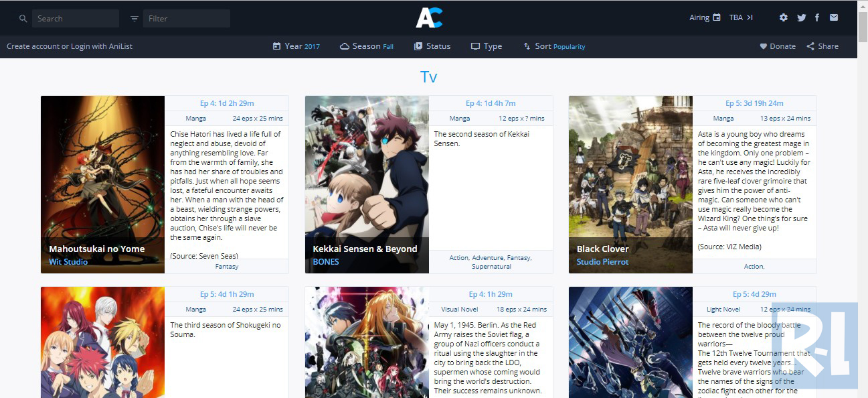Click the Share link

(822, 47)
